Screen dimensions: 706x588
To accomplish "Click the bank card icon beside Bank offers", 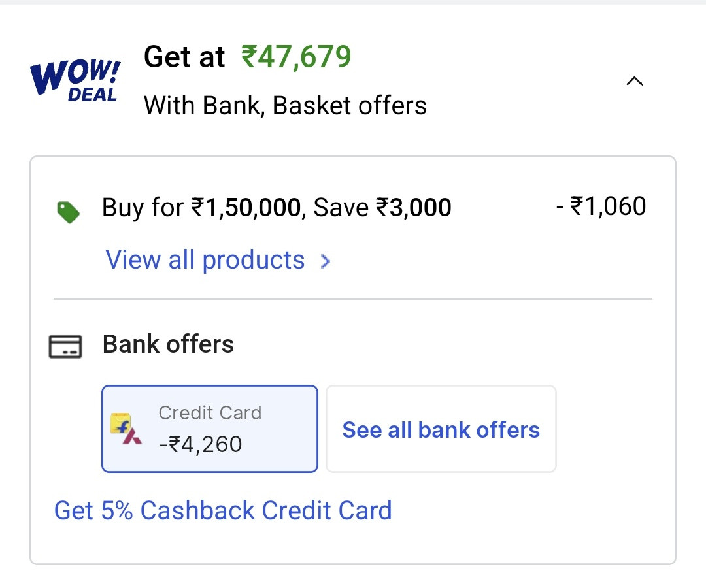I will click(65, 346).
